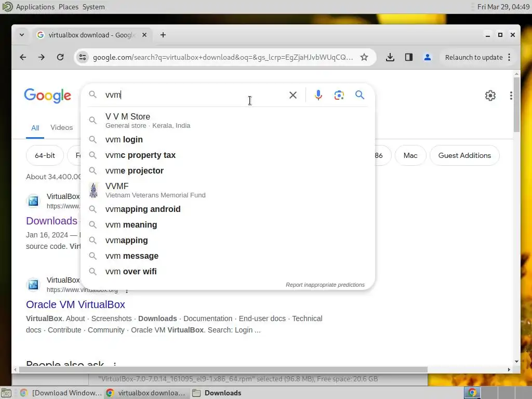Open the Applications menu
This screenshot has width=532, height=399.
(35, 7)
